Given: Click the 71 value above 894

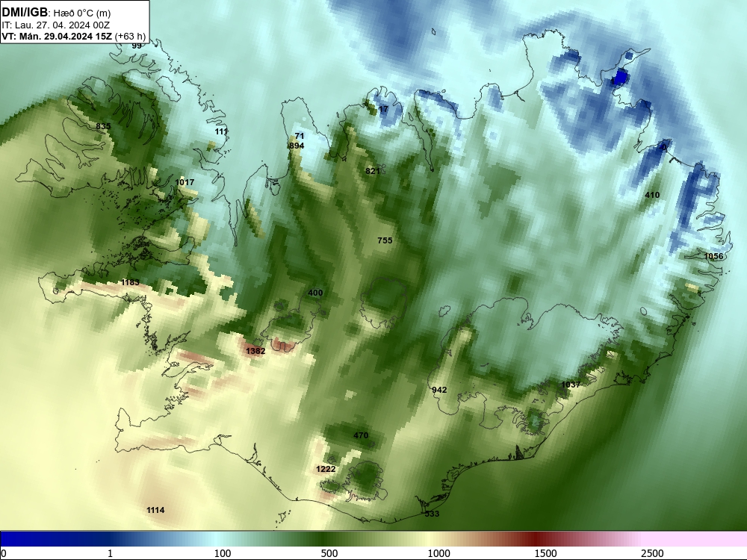Looking at the screenshot, I should (300, 136).
